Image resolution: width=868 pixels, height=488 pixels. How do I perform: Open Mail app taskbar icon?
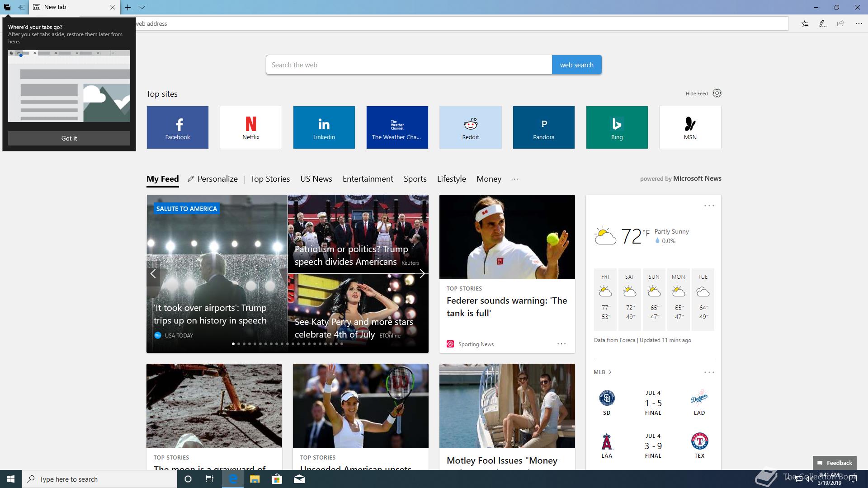click(299, 479)
